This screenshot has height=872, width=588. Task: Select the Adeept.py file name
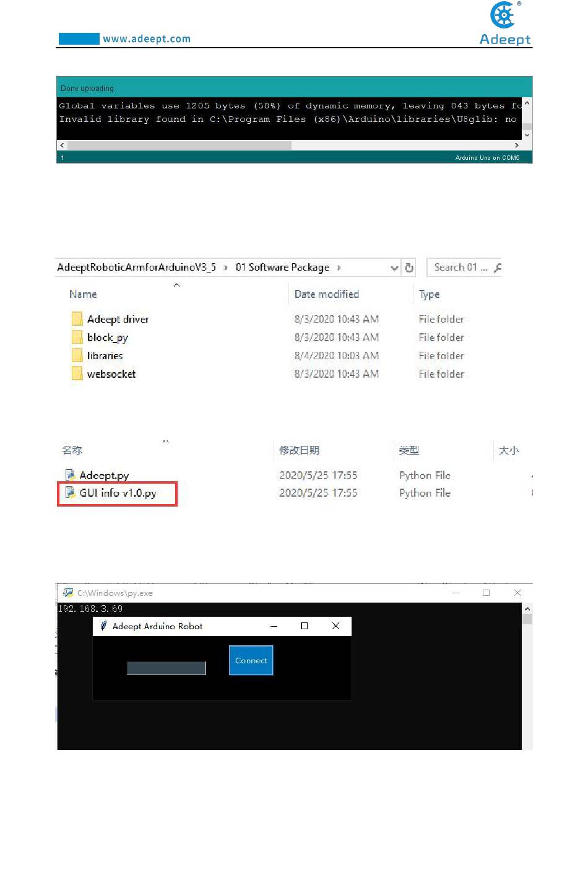coord(104,475)
